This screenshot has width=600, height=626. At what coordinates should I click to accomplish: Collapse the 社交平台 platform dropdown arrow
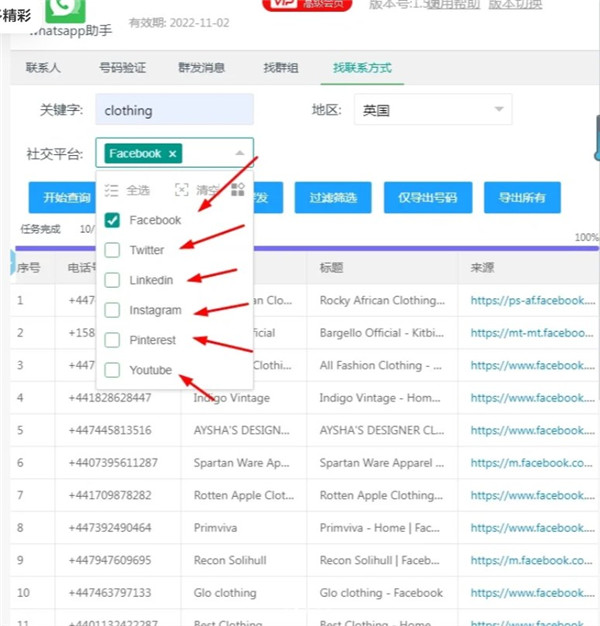click(x=239, y=153)
